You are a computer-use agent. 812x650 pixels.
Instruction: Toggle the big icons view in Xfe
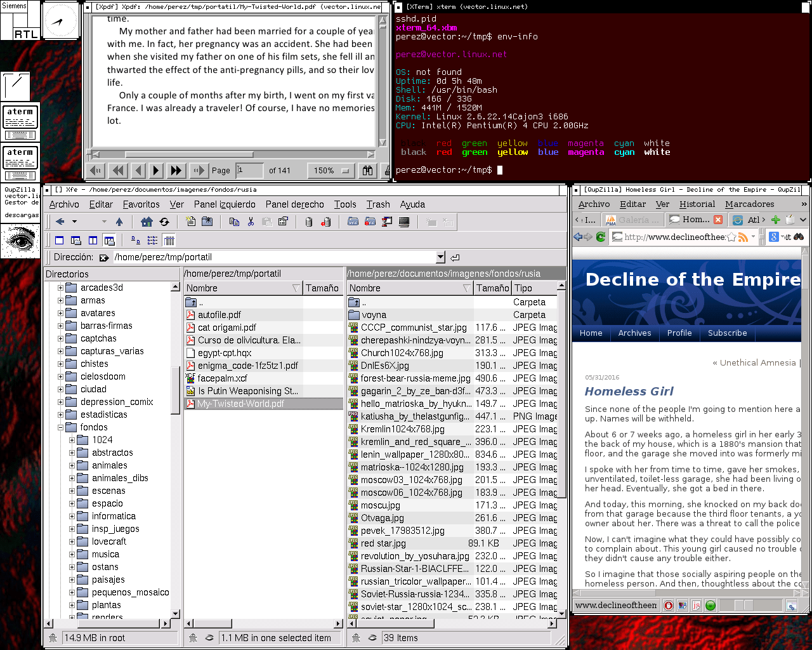(136, 241)
